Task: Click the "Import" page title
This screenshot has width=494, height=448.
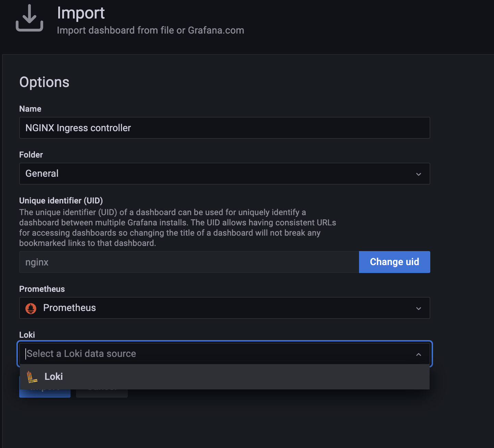Action: [x=81, y=13]
